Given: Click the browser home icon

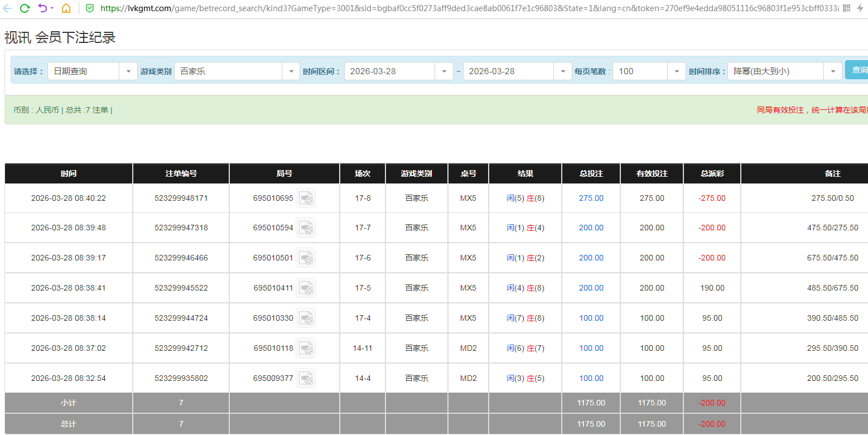Looking at the screenshot, I should click(66, 8).
